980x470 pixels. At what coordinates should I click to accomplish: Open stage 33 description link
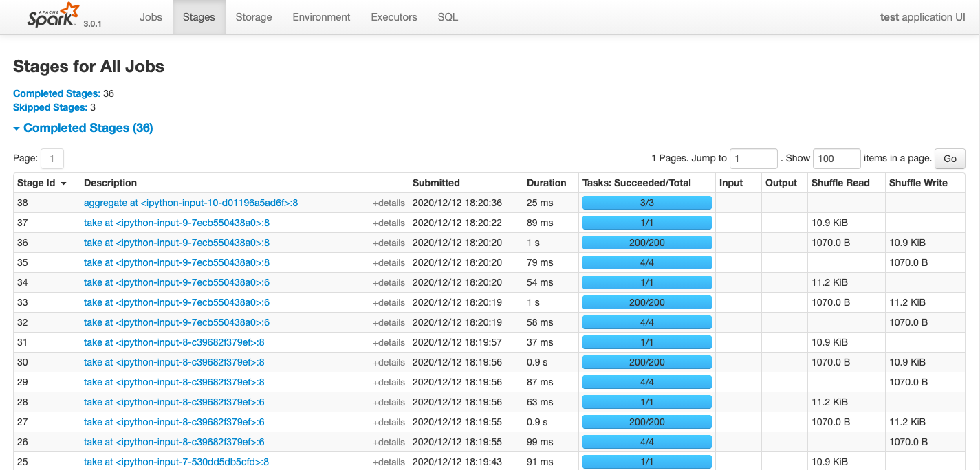(x=177, y=302)
